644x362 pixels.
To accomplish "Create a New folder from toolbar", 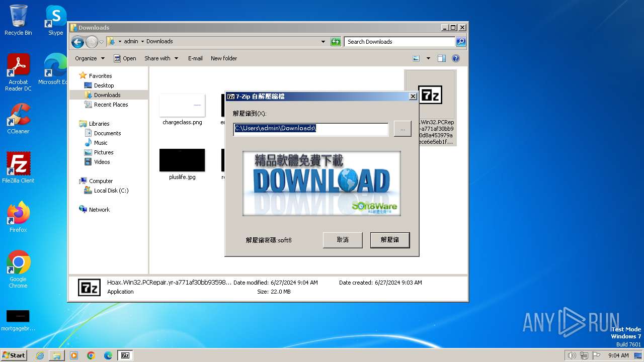I will [x=224, y=58].
